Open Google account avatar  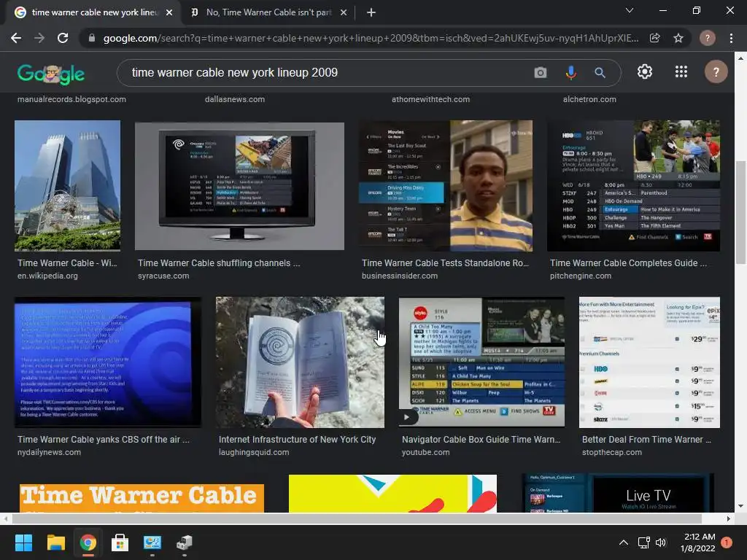(x=716, y=72)
